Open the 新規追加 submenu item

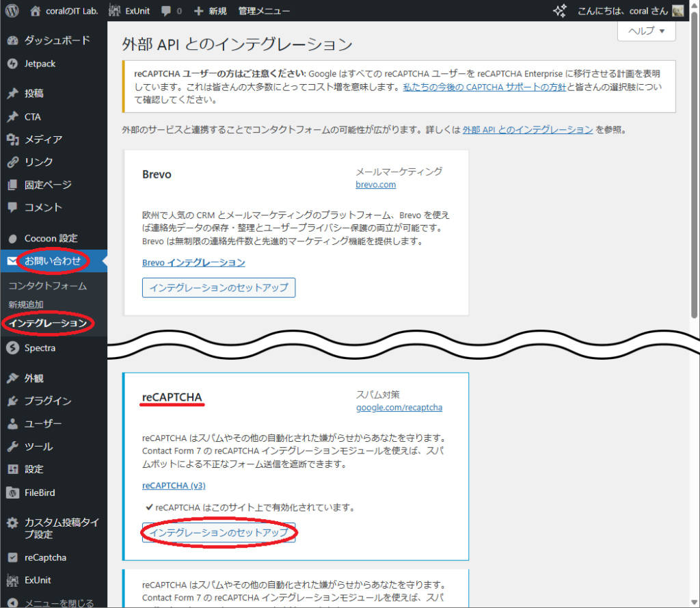(26, 304)
